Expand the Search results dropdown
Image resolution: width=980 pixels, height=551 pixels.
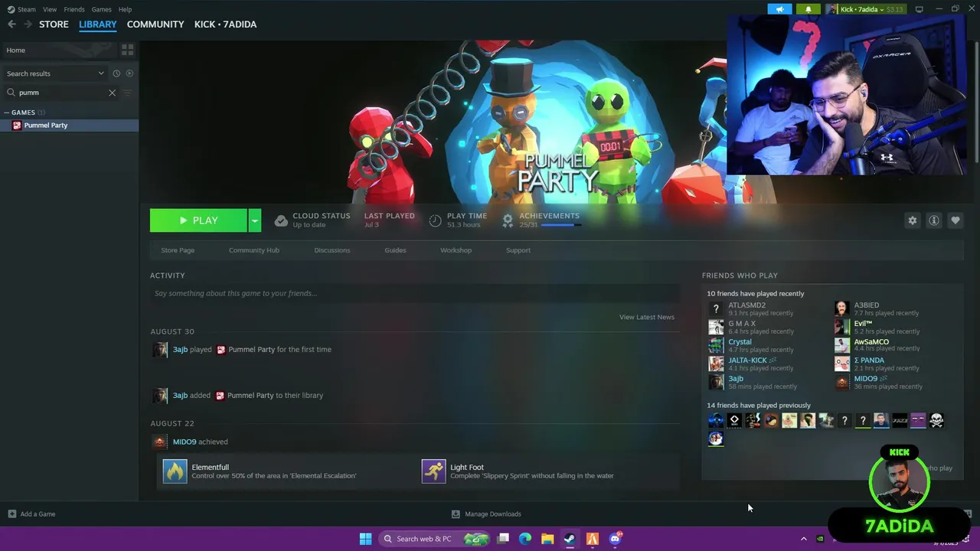[x=55, y=73]
